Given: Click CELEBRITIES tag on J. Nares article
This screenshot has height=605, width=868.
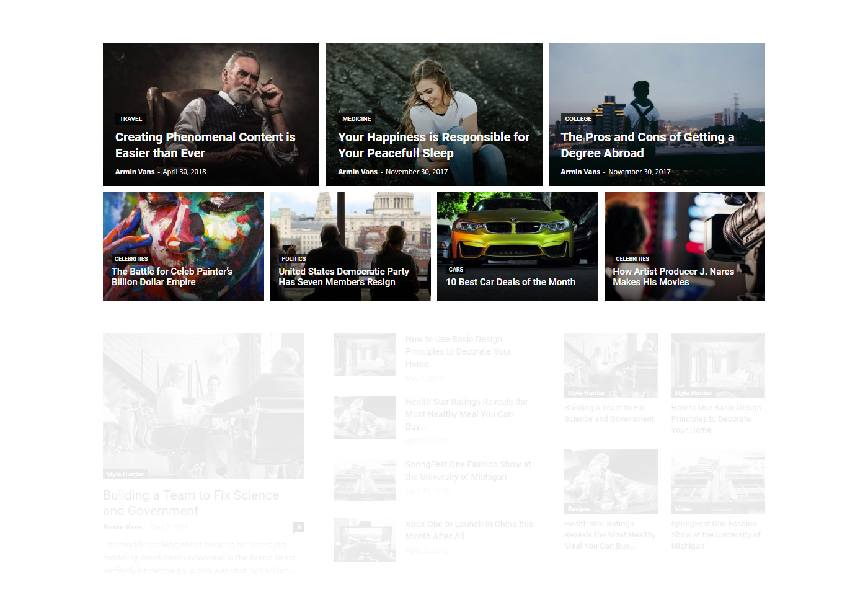Looking at the screenshot, I should (632, 259).
